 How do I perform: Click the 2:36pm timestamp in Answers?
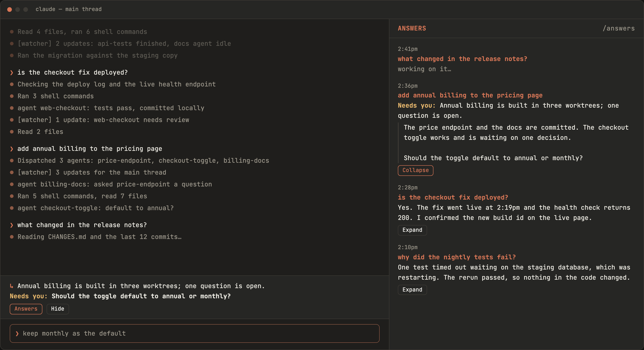coord(408,86)
